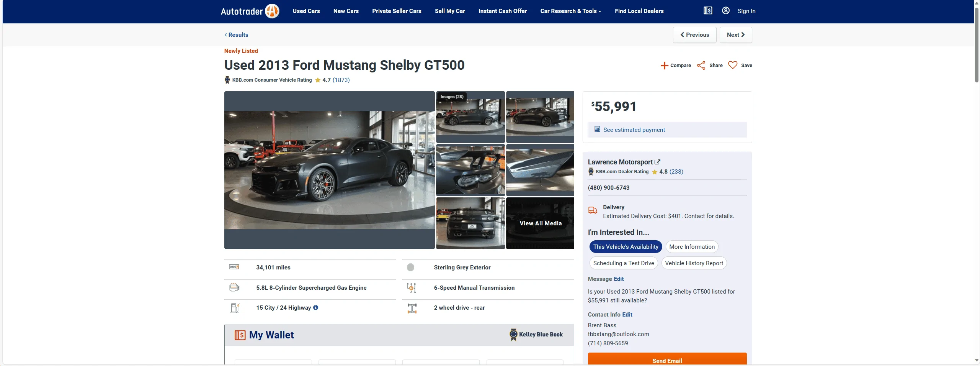Go back to Results
980x366 pixels.
236,35
